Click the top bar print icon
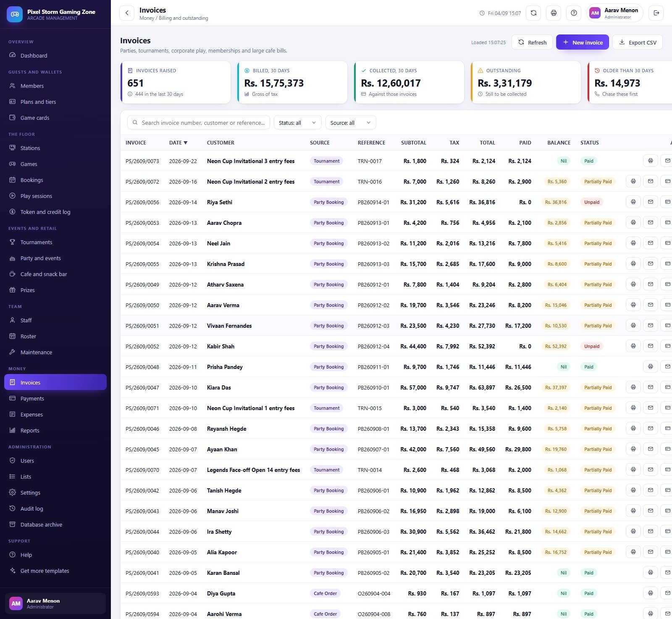The width and height of the screenshot is (672, 619). pos(554,13)
